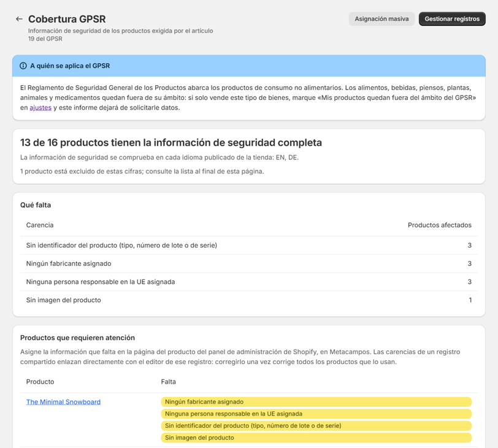
Task: Click the Gestionar registros button
Action: pos(452,19)
